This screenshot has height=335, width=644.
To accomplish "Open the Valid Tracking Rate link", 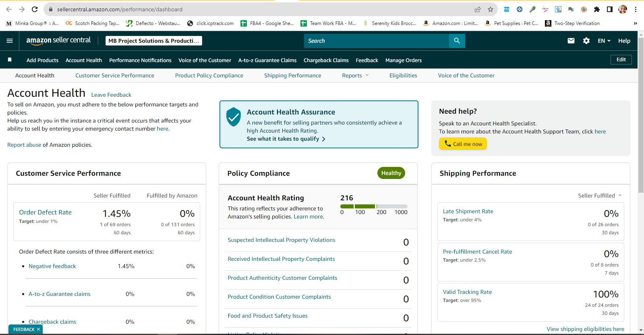I will pos(467,292).
